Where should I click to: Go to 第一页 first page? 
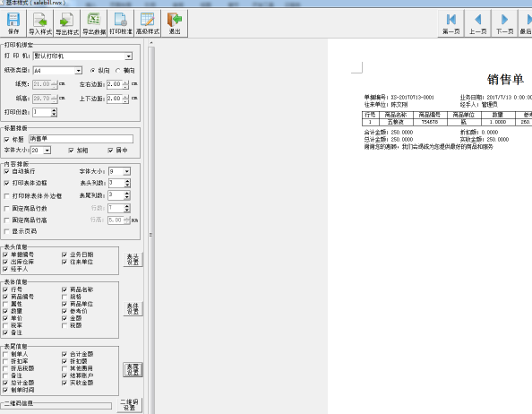[450, 23]
